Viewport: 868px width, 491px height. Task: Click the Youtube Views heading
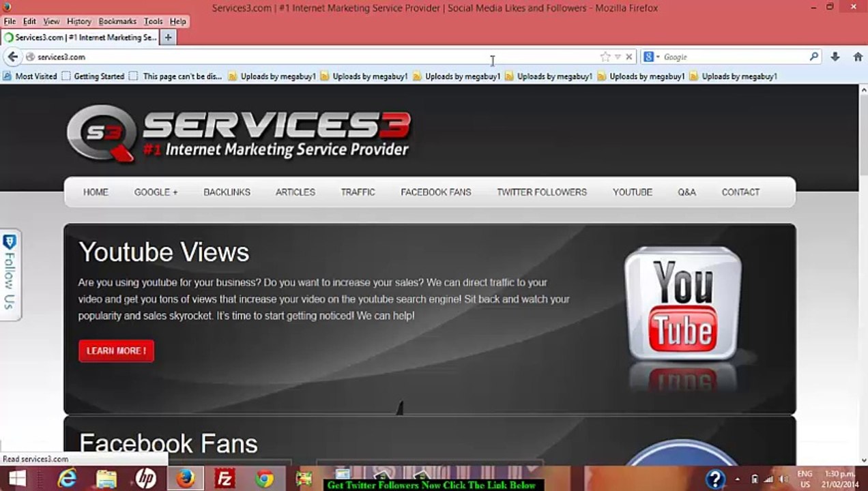pos(164,252)
